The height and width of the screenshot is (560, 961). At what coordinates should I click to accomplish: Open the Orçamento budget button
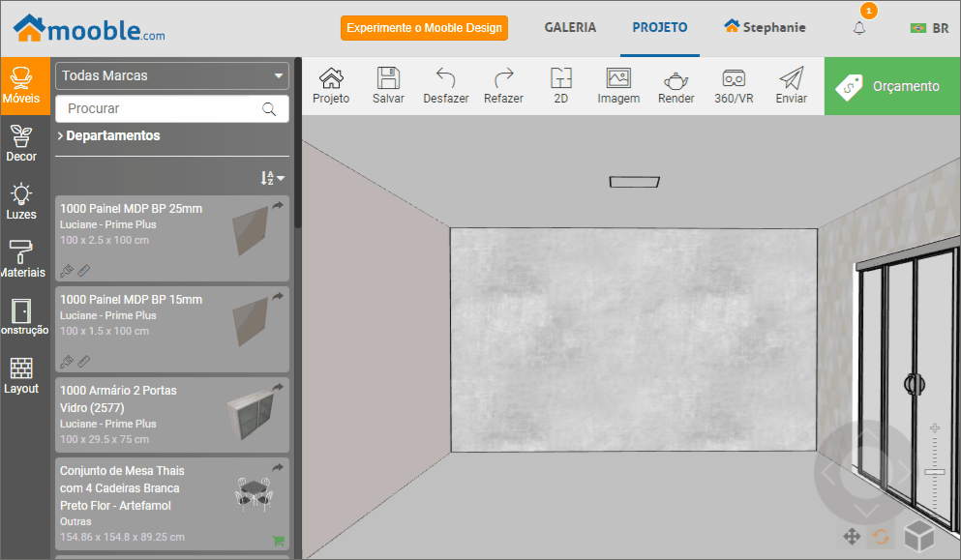(x=892, y=86)
